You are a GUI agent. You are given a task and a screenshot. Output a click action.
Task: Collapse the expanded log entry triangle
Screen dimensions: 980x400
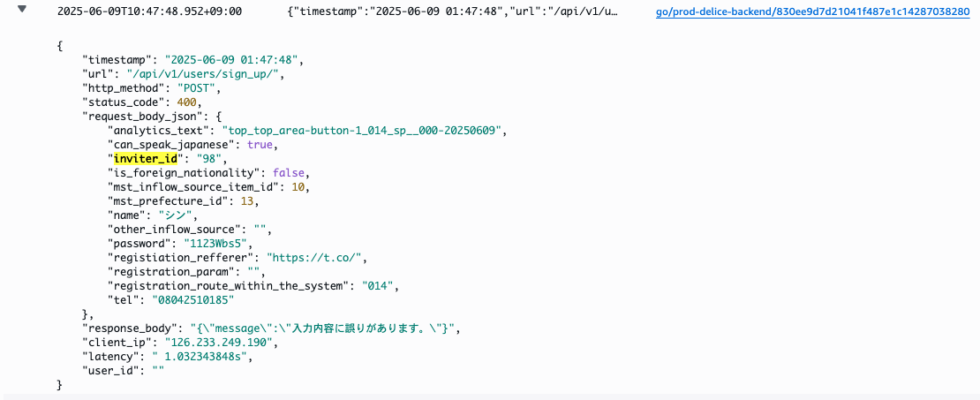point(22,12)
